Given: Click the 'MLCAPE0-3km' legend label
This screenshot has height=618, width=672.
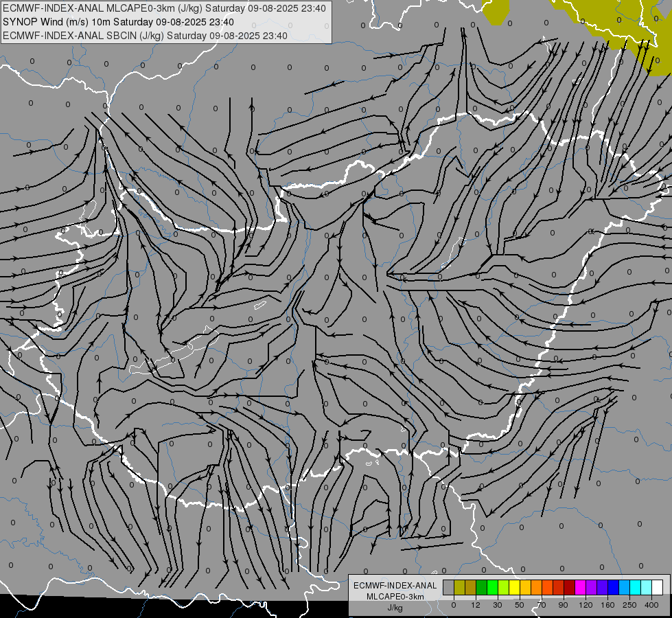Looking at the screenshot, I should coord(395,597).
